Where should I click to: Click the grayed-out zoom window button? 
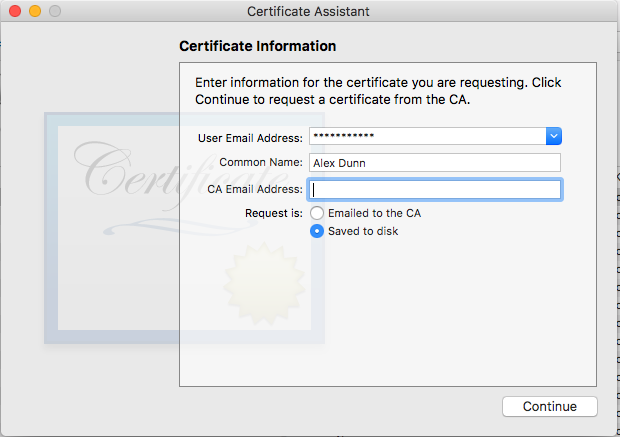pos(55,12)
